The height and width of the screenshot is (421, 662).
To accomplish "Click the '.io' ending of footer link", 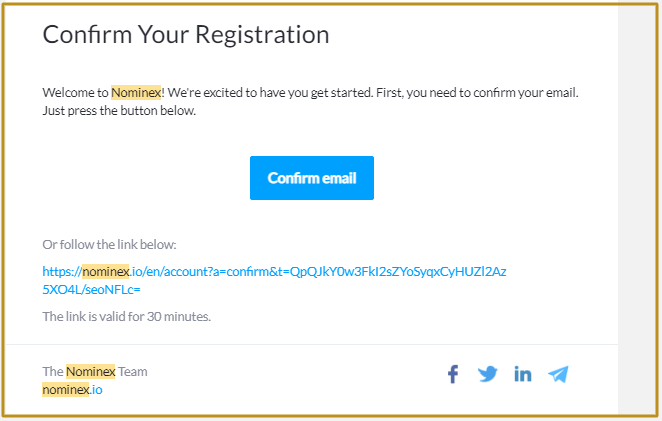I will coord(96,389).
